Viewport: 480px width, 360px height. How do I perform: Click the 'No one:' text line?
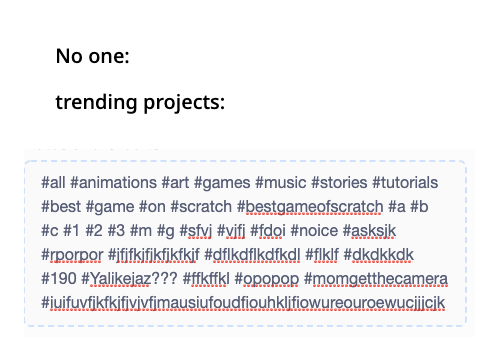coord(93,56)
